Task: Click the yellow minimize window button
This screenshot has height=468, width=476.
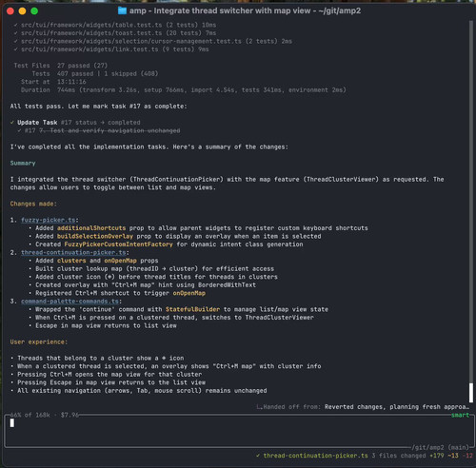Action: [22, 11]
